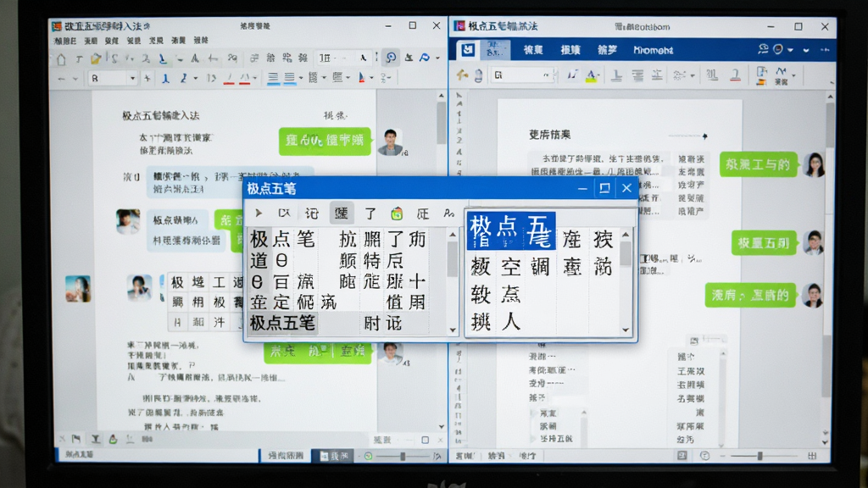Toggle the italic icon in right window toolbar

(x=572, y=75)
